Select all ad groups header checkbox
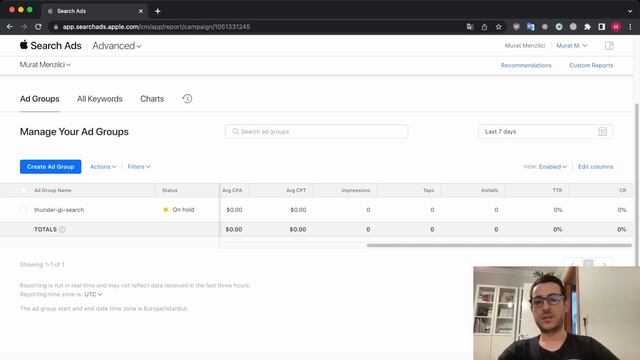This screenshot has width=640, height=360. (x=23, y=190)
